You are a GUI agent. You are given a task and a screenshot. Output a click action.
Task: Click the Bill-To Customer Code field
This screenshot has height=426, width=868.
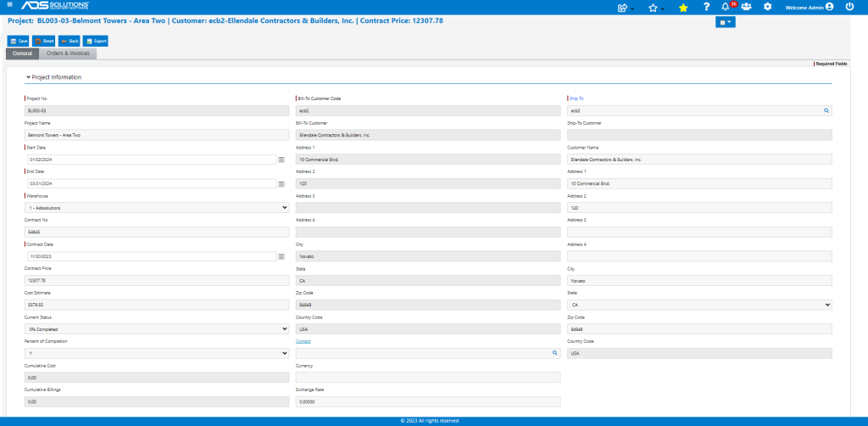coord(428,111)
